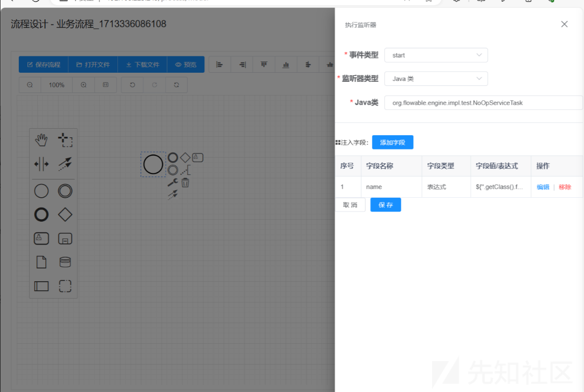Image resolution: width=584 pixels, height=392 pixels.
Task: Create an intermediate event from palette
Action: (65, 191)
